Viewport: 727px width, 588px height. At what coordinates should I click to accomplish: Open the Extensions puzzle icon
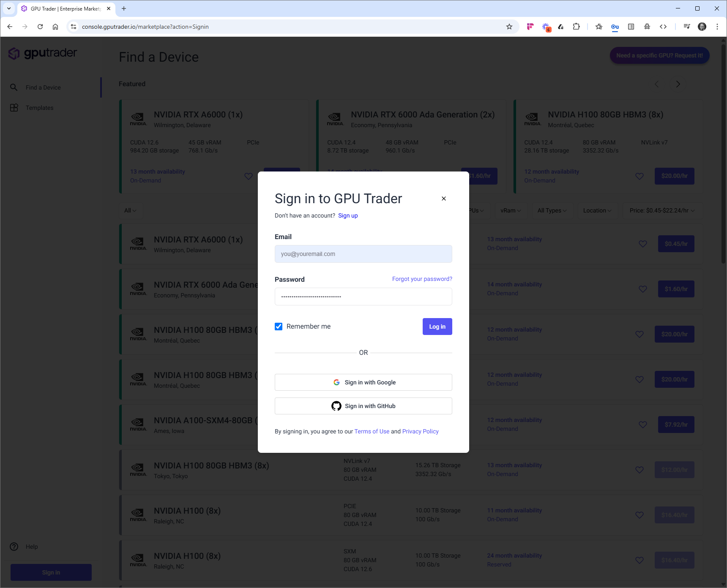(576, 27)
